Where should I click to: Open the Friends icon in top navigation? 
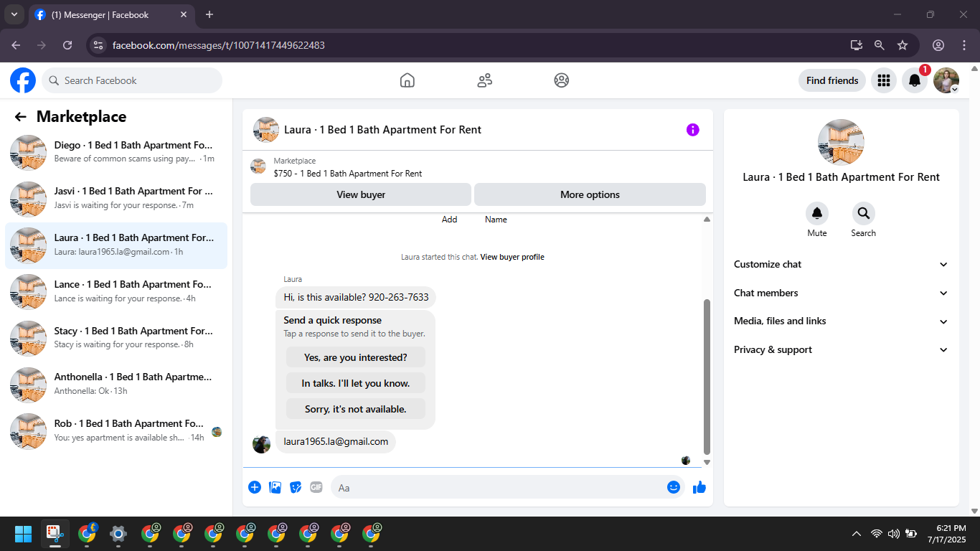pos(485,80)
